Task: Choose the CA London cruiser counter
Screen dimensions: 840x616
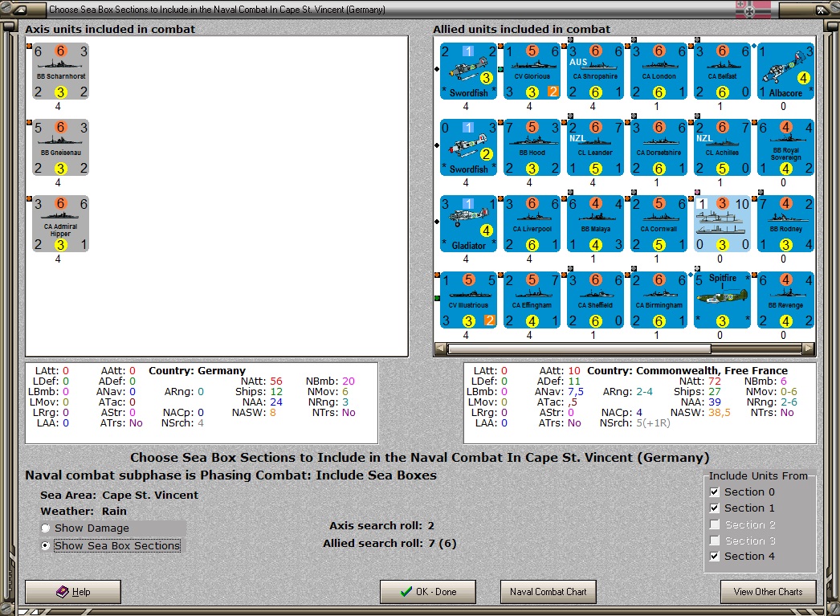Action: (659, 71)
